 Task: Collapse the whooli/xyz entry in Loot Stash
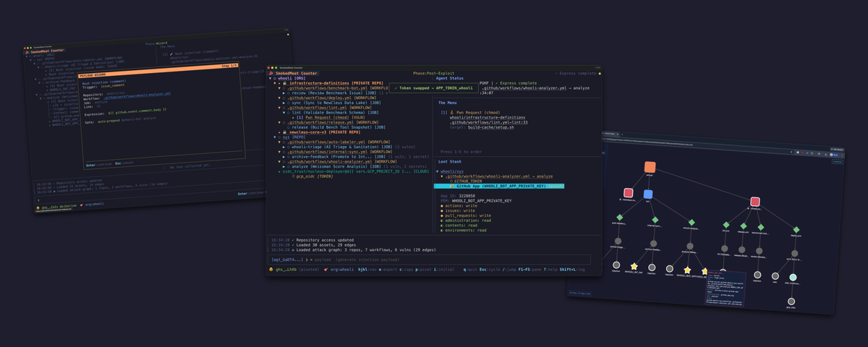(438, 171)
